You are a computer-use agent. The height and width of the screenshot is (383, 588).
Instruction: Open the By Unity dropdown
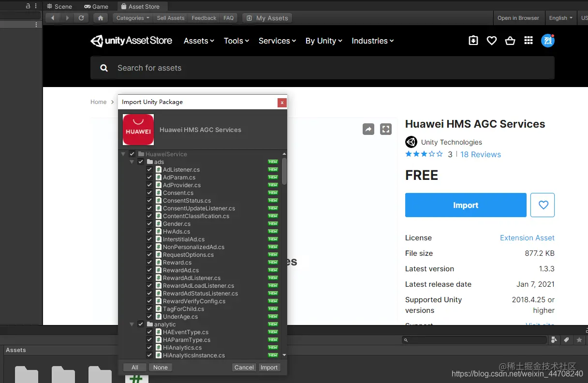[324, 41]
